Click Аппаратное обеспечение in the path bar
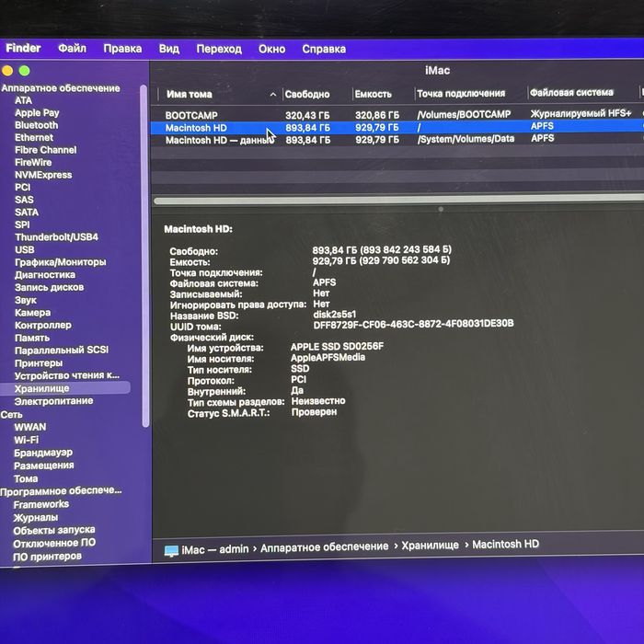This screenshot has height=644, width=644. click(x=325, y=546)
